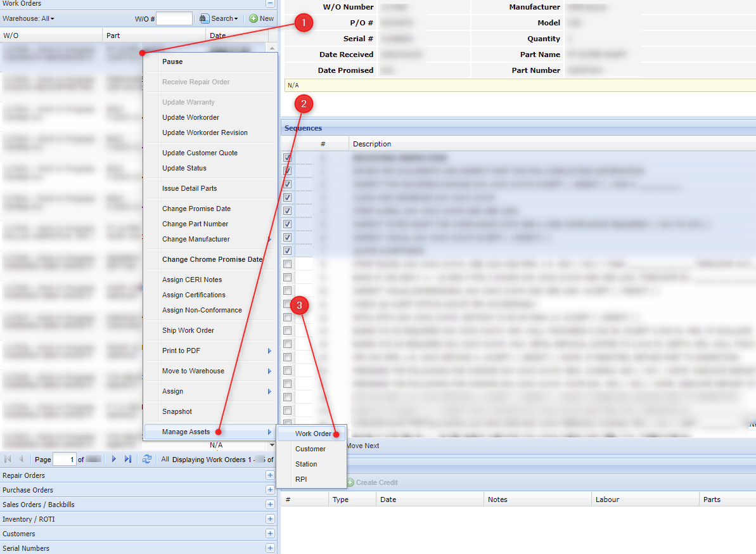Uncheck the fifth sequence checkbox
Viewport: 756px width, 554px height.
[x=287, y=210]
